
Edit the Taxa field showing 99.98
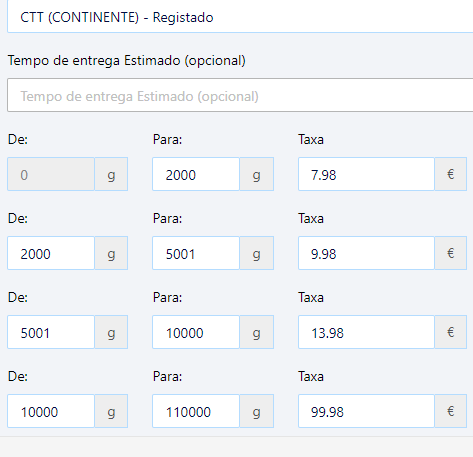coord(366,411)
